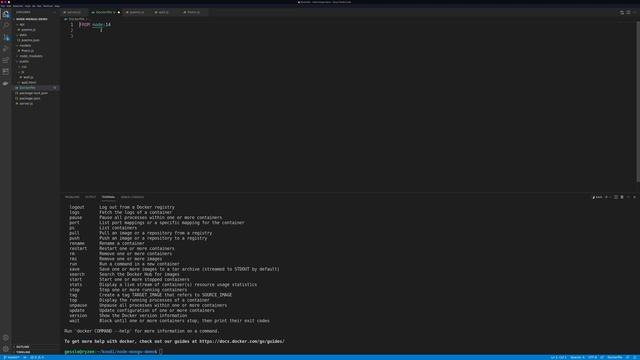Change indentation via Spaces: 4 status item
This screenshot has height=360, width=640.
pyautogui.click(x=577, y=358)
